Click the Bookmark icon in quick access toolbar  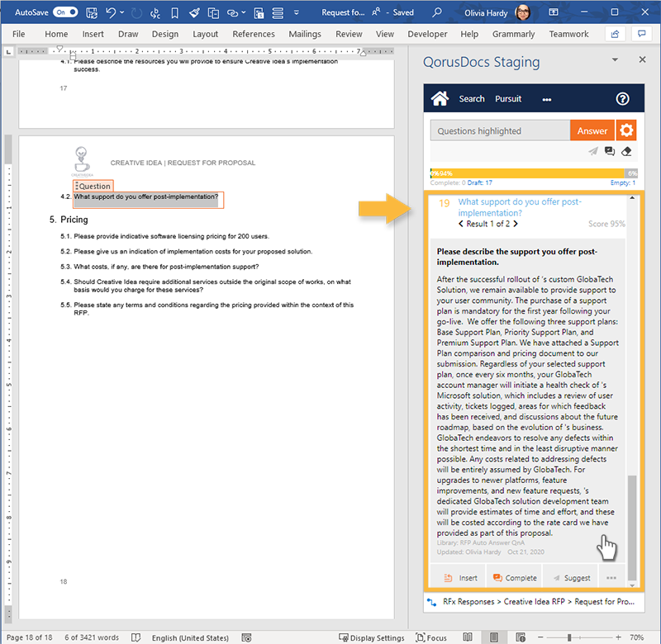click(174, 13)
